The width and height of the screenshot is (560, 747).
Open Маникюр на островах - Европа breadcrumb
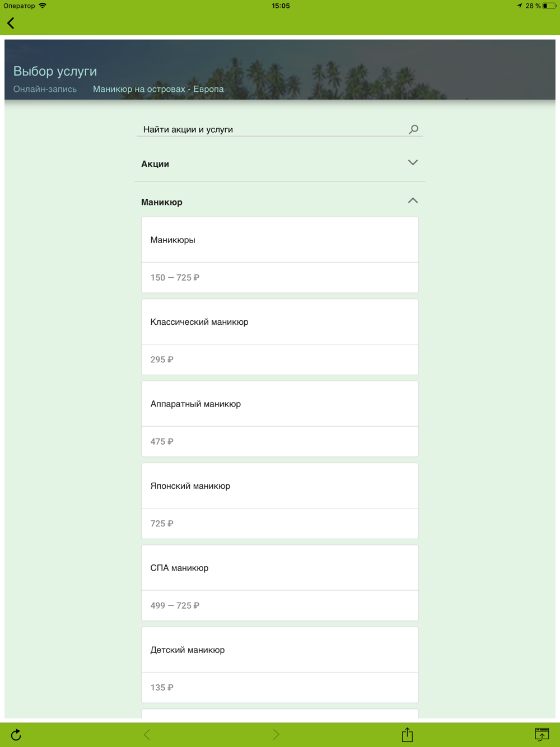(x=158, y=89)
